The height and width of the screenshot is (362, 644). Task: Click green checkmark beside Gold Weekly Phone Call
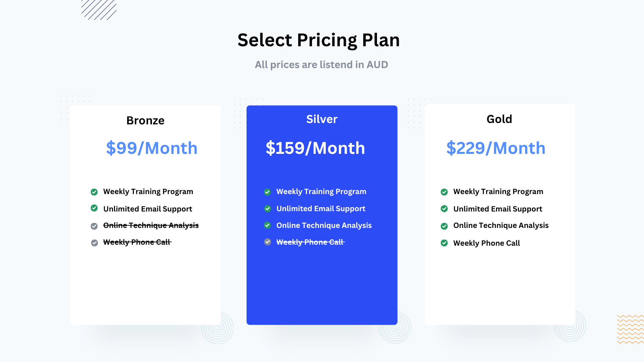tap(444, 243)
